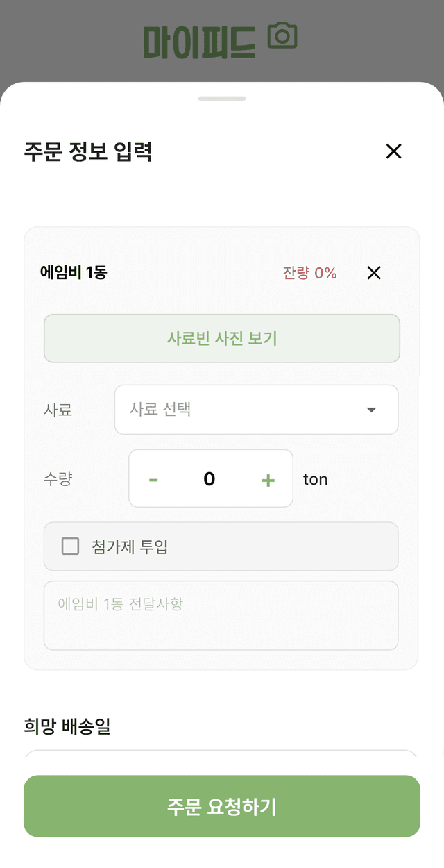Click the minus icon to decrease ton quantity
Viewport: 444px width, 868px height.
click(153, 478)
